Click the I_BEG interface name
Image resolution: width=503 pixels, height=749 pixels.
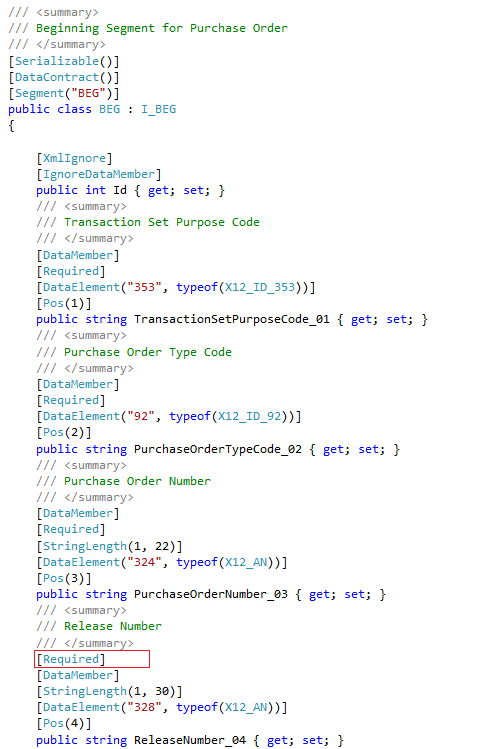pos(159,109)
